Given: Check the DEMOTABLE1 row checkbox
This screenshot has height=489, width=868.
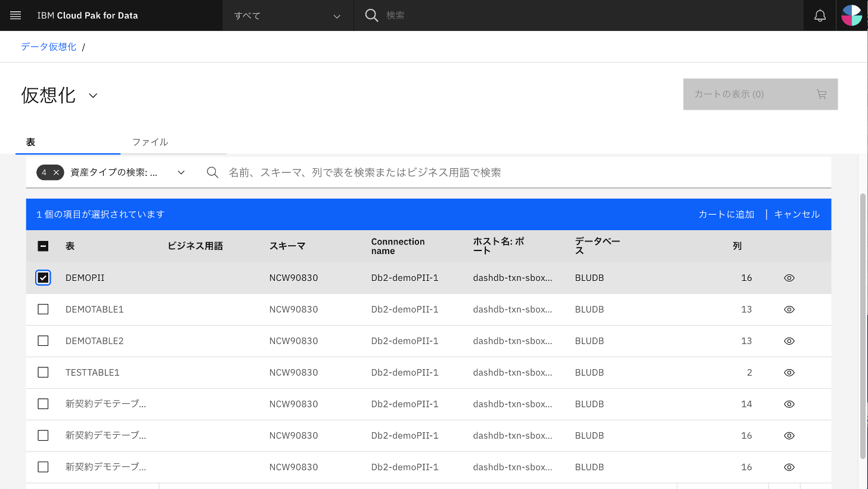Looking at the screenshot, I should tap(43, 309).
